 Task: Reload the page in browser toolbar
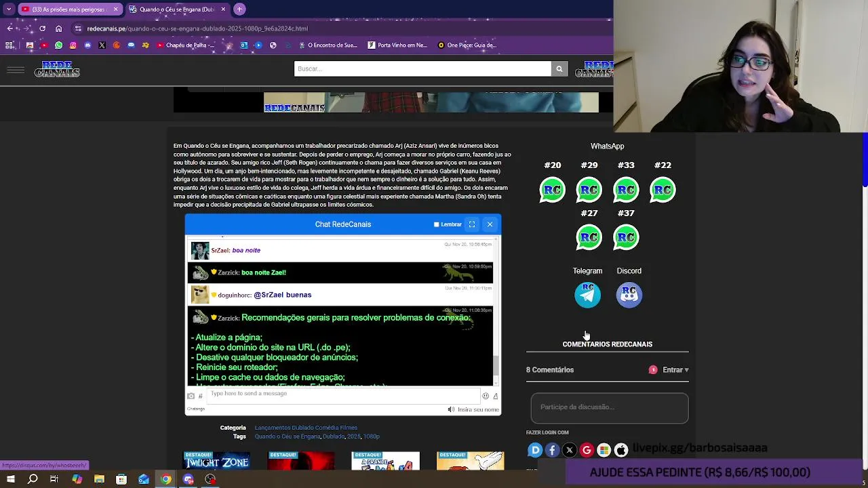tap(42, 28)
